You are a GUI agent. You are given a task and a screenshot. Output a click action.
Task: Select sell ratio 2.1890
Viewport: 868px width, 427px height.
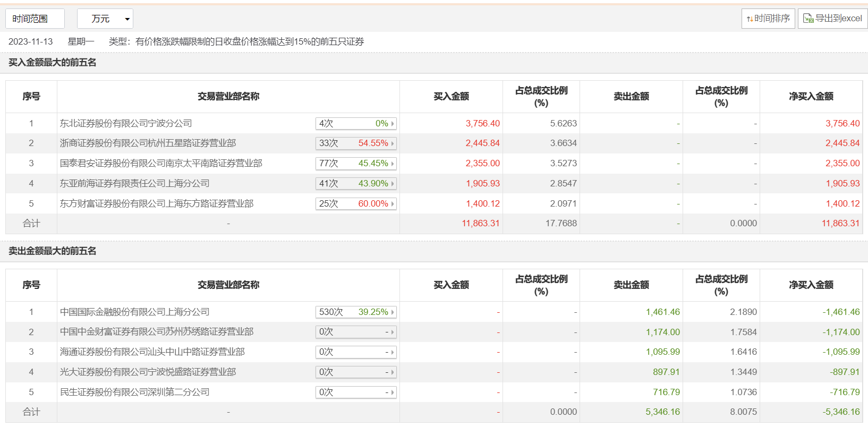click(x=743, y=312)
